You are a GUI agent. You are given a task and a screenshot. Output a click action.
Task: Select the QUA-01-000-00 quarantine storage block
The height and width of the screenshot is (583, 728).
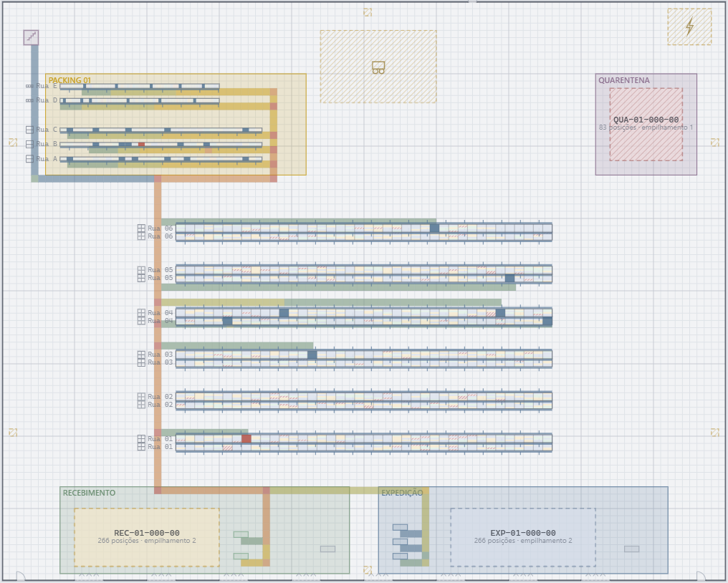(646, 125)
